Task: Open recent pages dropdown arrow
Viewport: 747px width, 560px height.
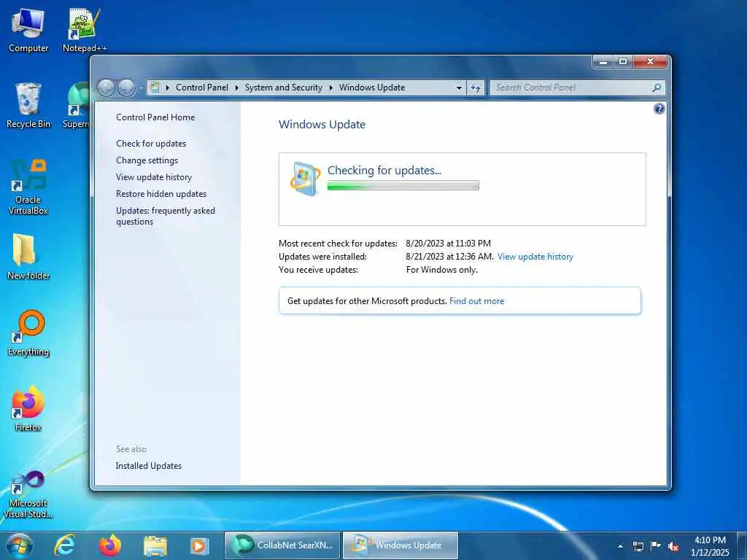Action: pos(141,87)
